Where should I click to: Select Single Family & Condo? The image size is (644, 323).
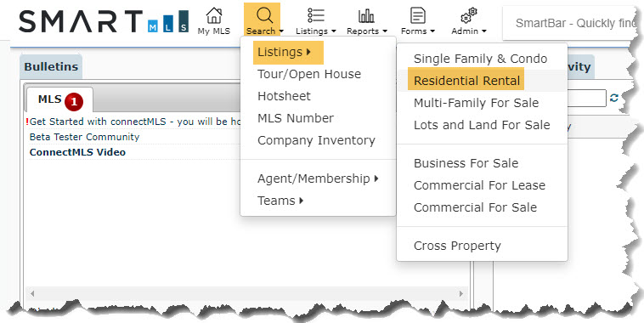480,59
